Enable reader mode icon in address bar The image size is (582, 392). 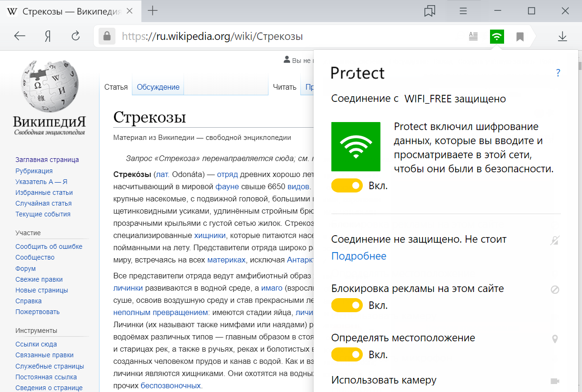473,36
